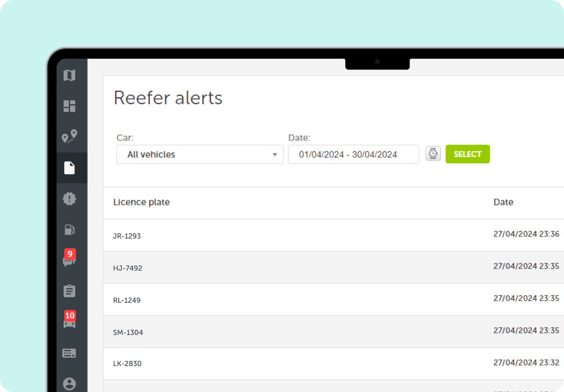Select licence plate RL-1249
564x392 pixels.
click(x=126, y=300)
